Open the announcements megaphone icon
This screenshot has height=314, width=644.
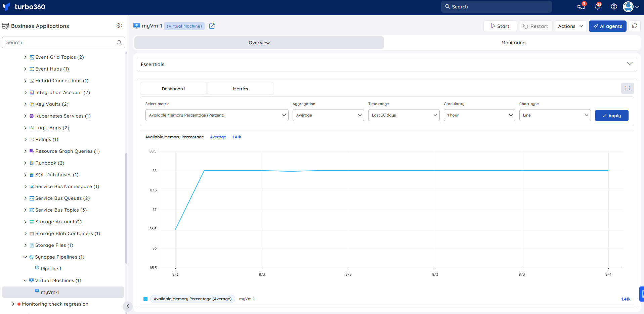(x=581, y=7)
